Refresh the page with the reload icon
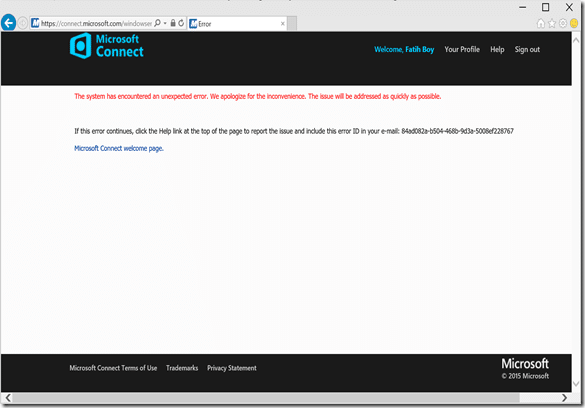Screen dimensions: 585x408 click(x=181, y=23)
